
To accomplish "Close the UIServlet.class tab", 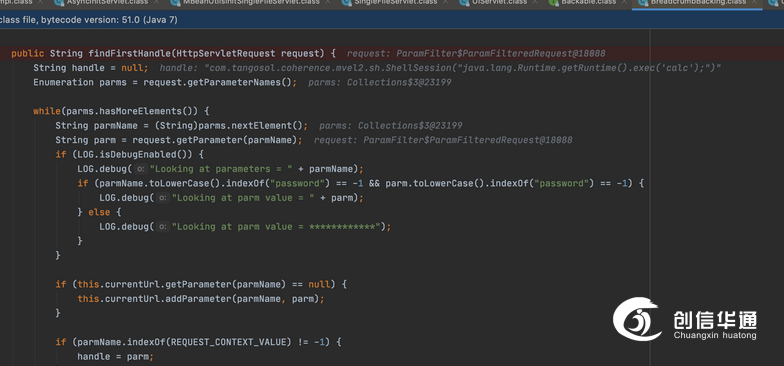I will pyautogui.click(x=534, y=2).
